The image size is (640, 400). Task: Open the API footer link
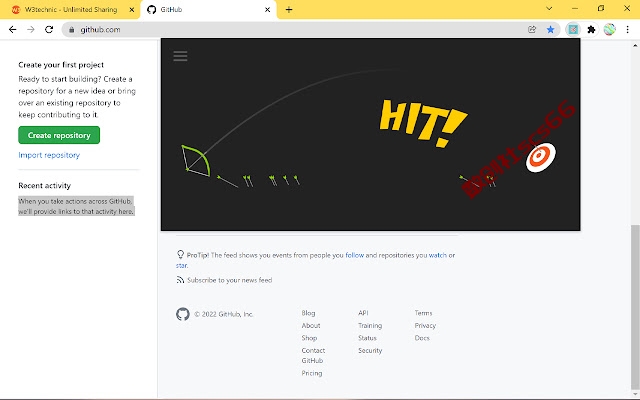[363, 313]
